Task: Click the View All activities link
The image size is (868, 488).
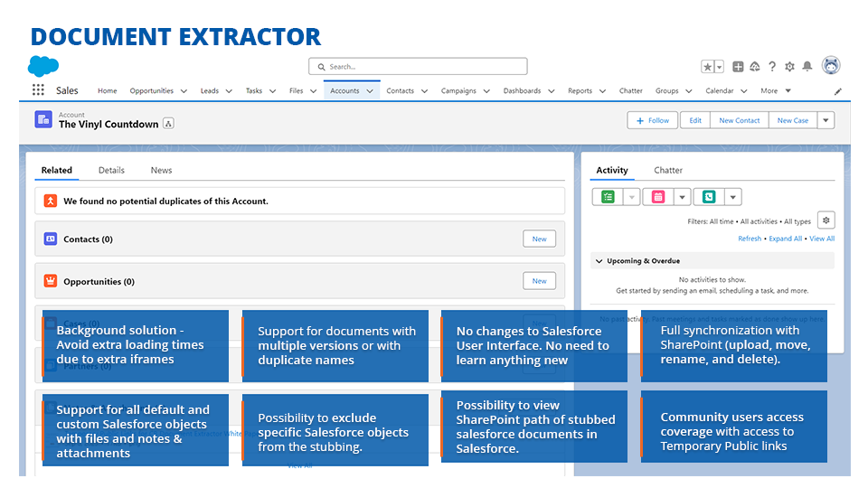Action: click(822, 239)
